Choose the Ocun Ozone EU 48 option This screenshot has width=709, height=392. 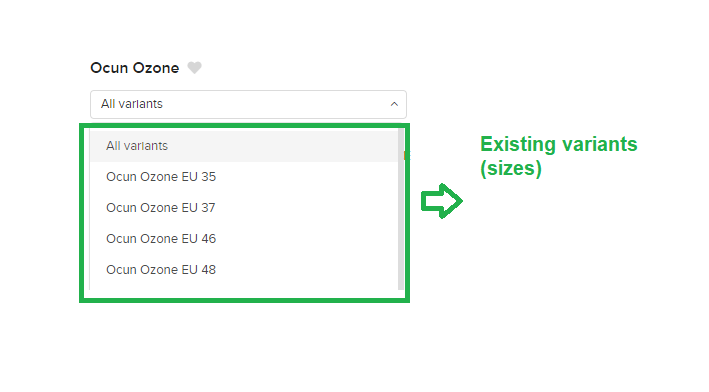point(244,270)
